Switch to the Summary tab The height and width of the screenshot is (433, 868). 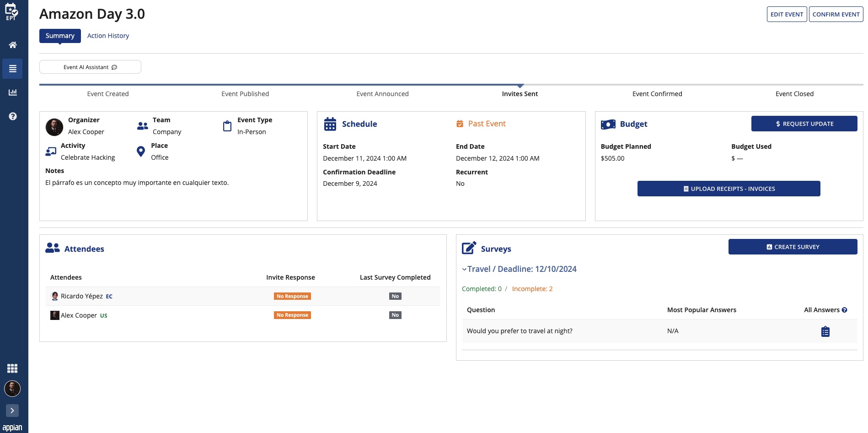60,36
